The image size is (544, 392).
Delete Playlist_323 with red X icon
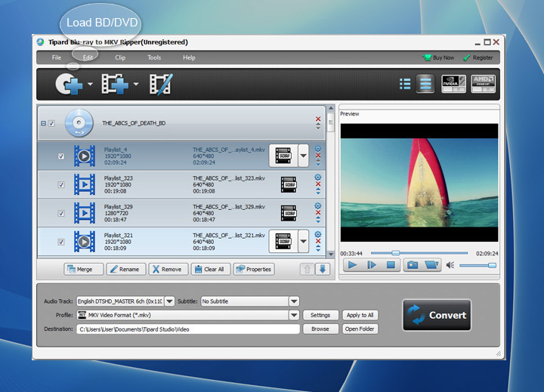[x=318, y=184]
